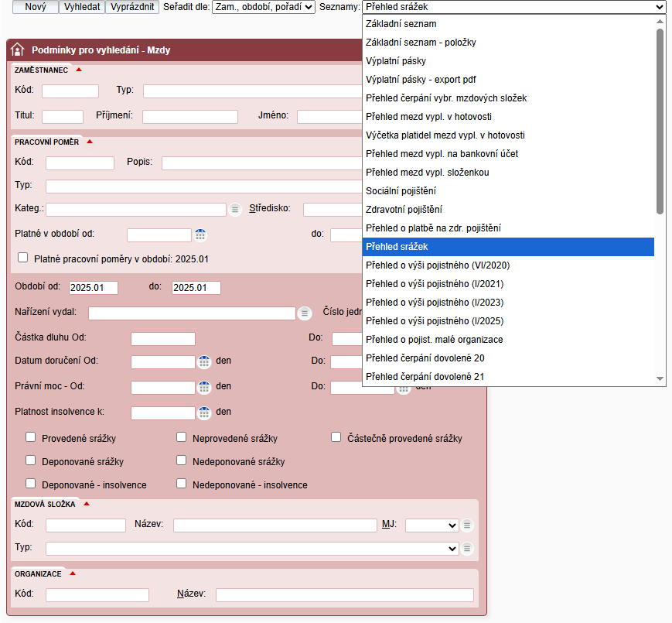Open calendar for Platné v období od

pyautogui.click(x=201, y=235)
